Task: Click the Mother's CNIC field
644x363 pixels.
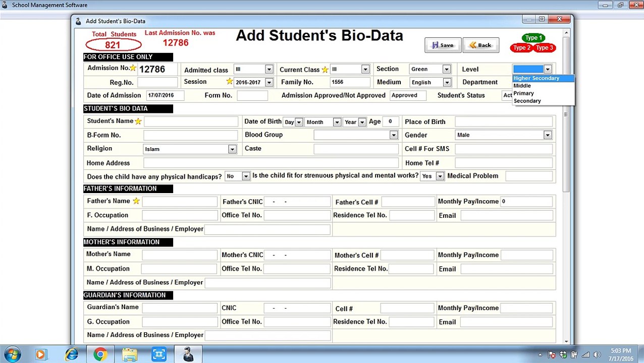Action: [297, 255]
